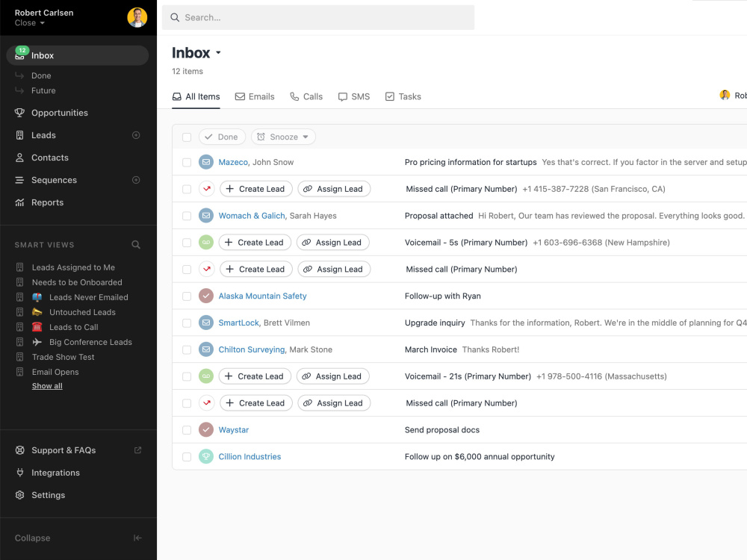
Task: Click the Opportunities trophy icon in the sidebar
Action: click(19, 113)
